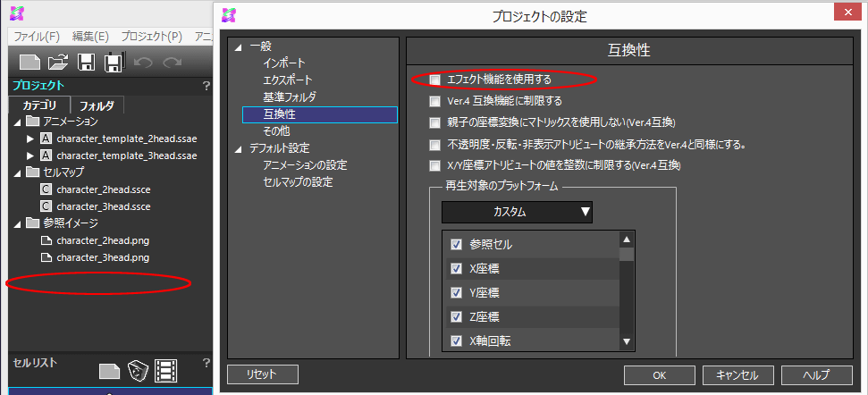This screenshot has height=395, width=868.
Task: Click the attribute list scrollbar thumb
Action: pyautogui.click(x=627, y=254)
